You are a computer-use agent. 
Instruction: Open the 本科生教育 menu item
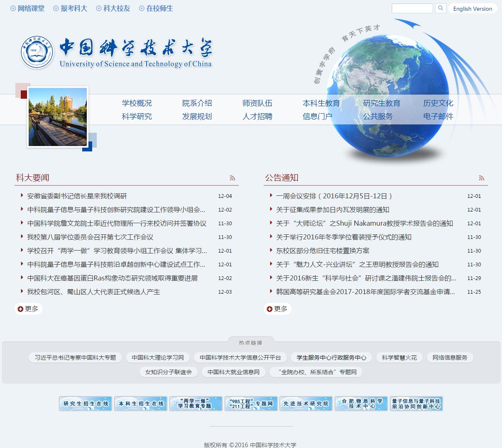[321, 103]
